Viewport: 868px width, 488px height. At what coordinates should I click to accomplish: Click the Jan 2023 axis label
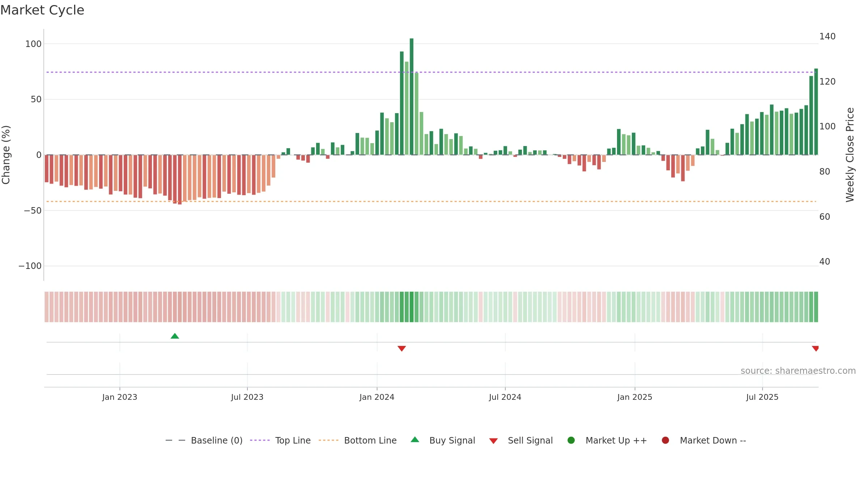pos(120,397)
